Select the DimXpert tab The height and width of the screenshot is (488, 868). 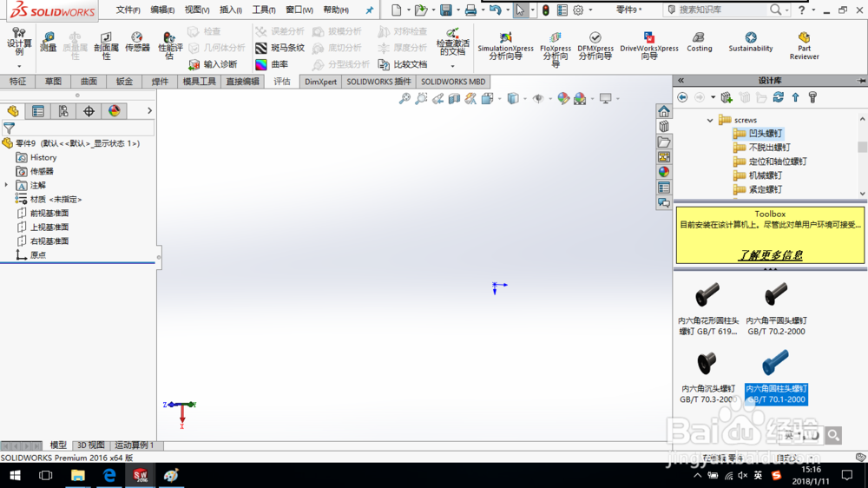[x=320, y=82]
